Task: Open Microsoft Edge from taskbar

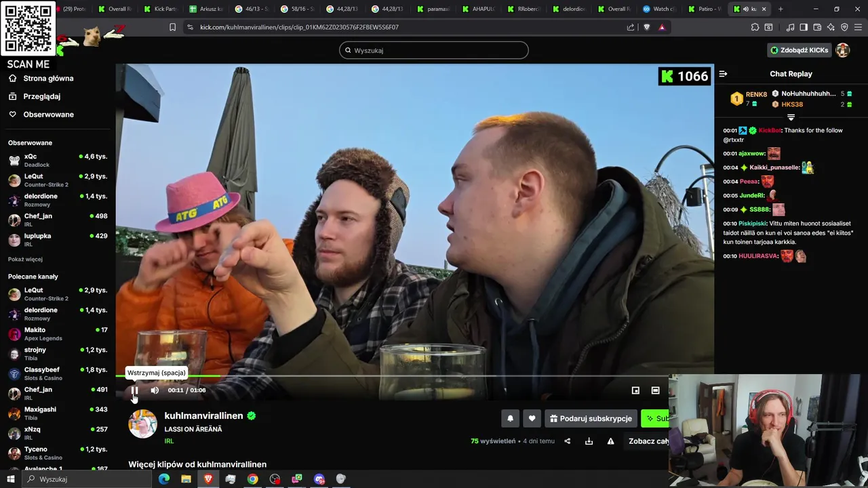Action: pos(164,479)
